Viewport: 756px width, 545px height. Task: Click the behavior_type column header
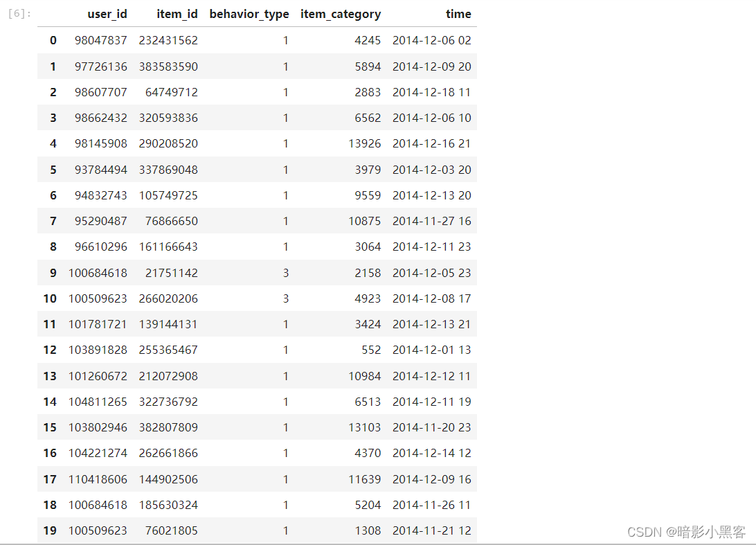[249, 15]
